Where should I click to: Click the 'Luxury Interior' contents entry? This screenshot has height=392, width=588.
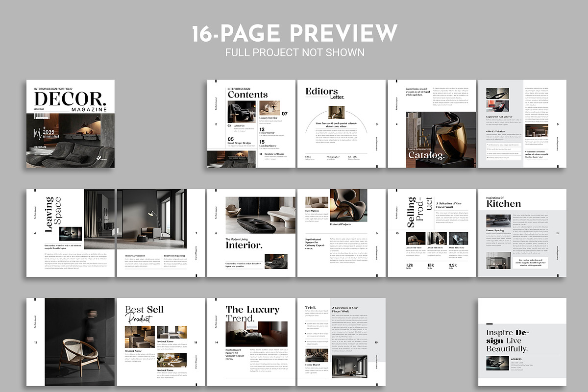[269, 118]
